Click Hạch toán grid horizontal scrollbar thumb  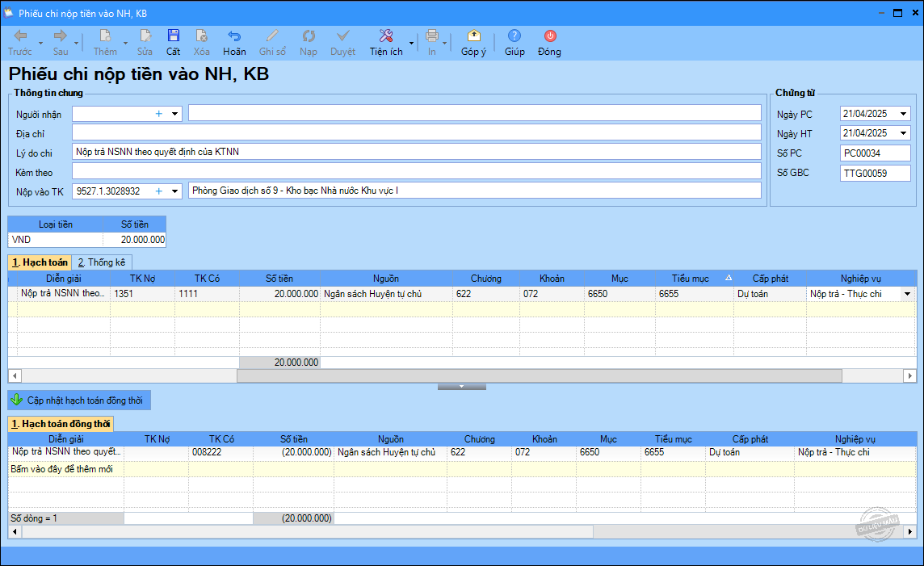pyautogui.click(x=540, y=375)
